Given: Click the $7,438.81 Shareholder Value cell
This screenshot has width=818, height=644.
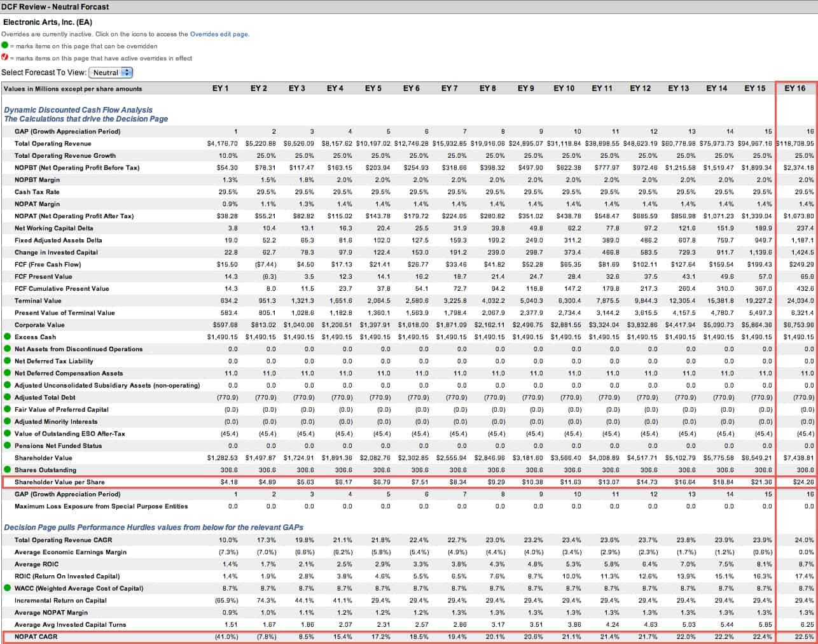Looking at the screenshot, I should click(799, 458).
